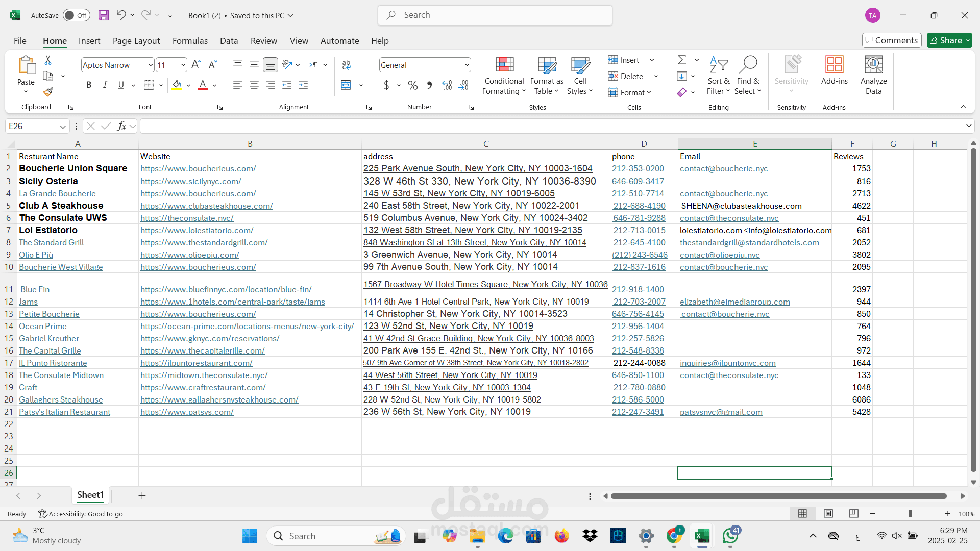Switch to the Data tab
Viewport: 980px width, 551px height.
pyautogui.click(x=229, y=41)
